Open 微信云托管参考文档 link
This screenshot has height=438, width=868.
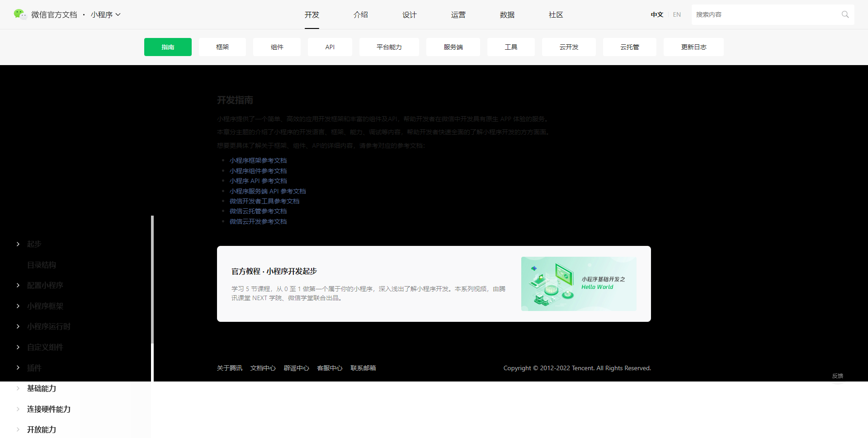point(258,211)
